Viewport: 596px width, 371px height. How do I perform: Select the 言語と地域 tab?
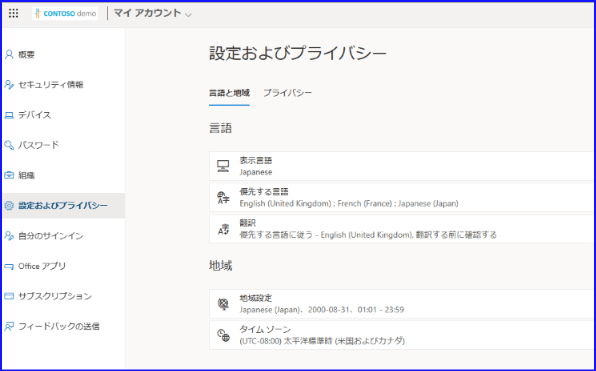(229, 93)
